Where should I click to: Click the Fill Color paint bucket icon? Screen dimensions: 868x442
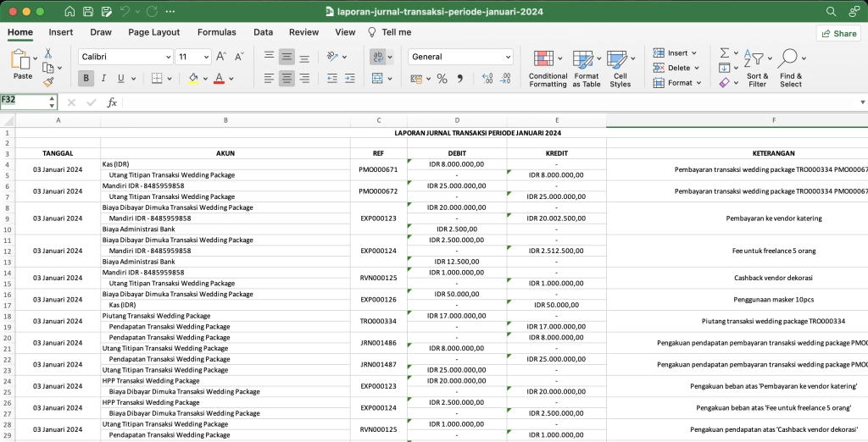pos(192,79)
